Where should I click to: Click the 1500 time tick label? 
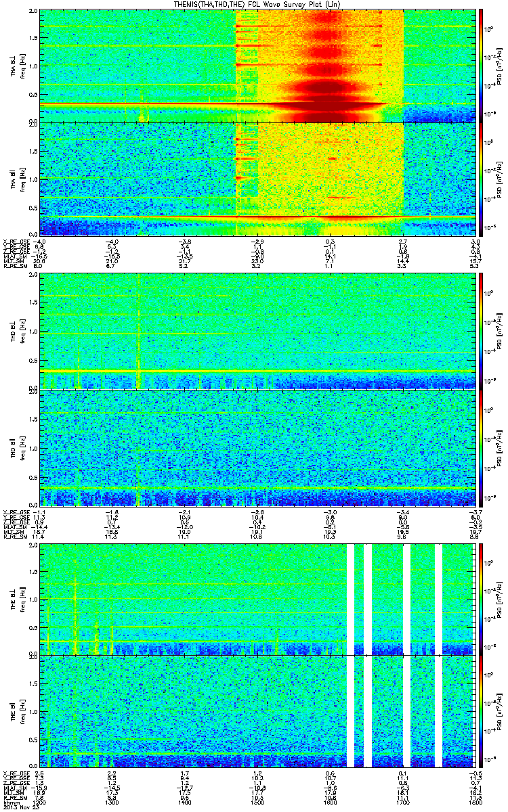coord(258,801)
